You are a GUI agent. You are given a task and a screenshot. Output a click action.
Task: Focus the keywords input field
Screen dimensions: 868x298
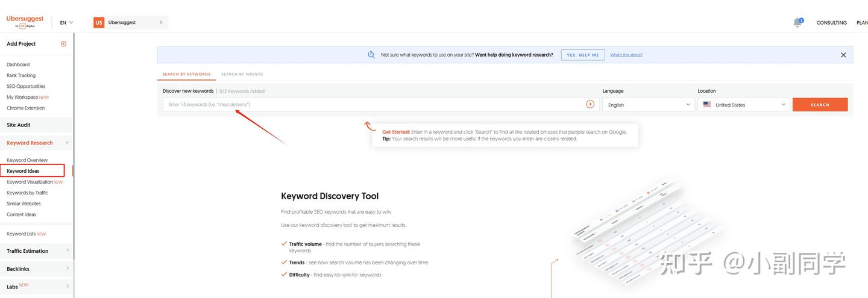(374, 105)
